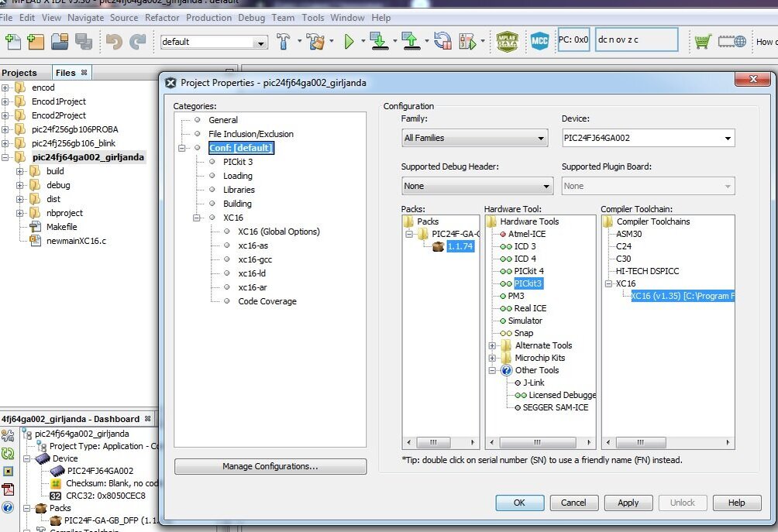Open the Production menu
The width and height of the screenshot is (778, 532).
click(x=209, y=18)
